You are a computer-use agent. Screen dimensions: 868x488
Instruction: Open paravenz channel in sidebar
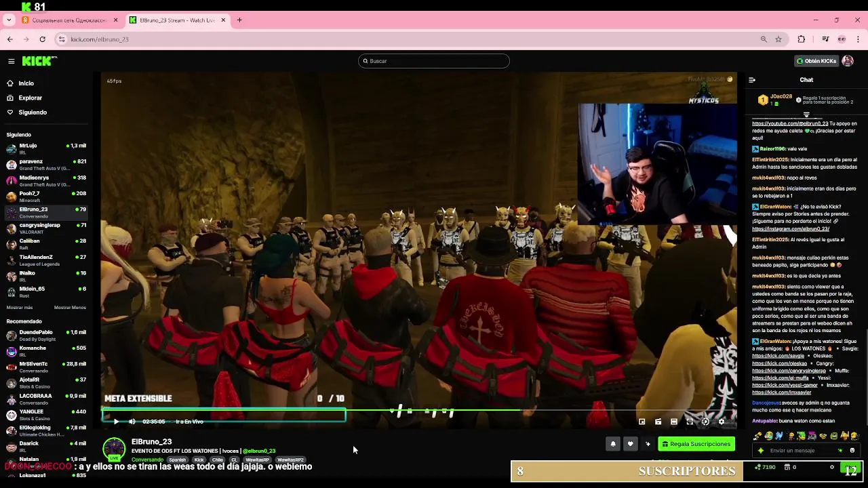[x=46, y=165]
